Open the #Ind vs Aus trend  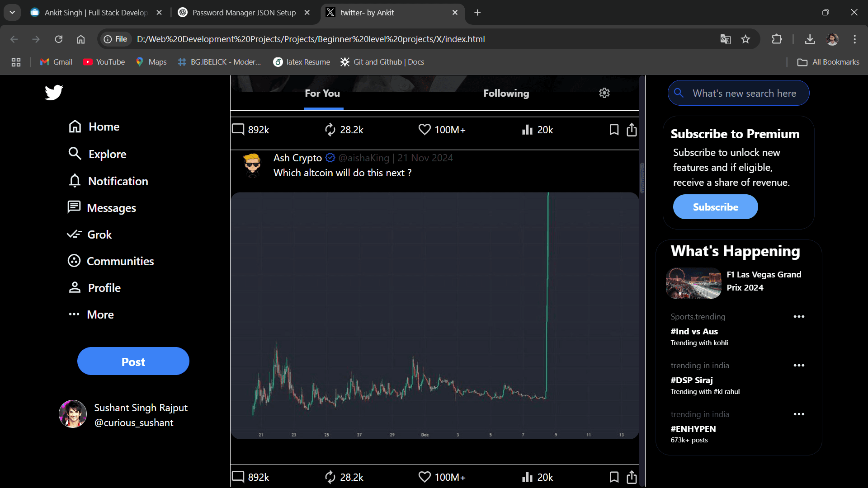[x=694, y=331]
